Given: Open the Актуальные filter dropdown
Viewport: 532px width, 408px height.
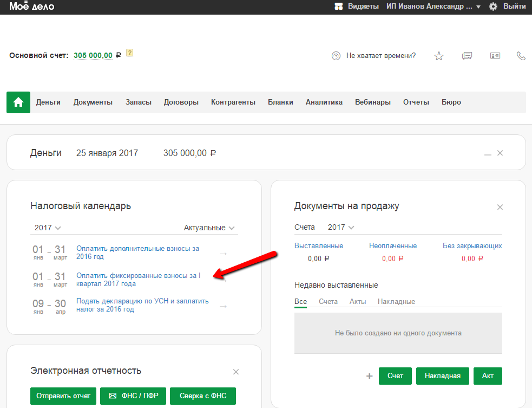Looking at the screenshot, I should [x=209, y=228].
